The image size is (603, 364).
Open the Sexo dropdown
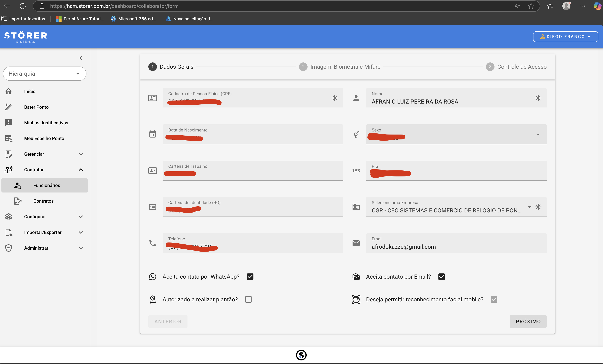pos(456,134)
